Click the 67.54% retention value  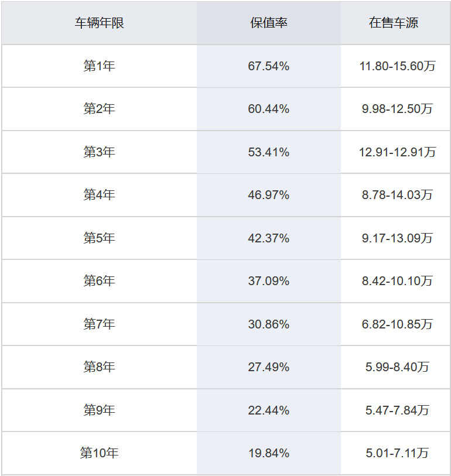(x=268, y=66)
